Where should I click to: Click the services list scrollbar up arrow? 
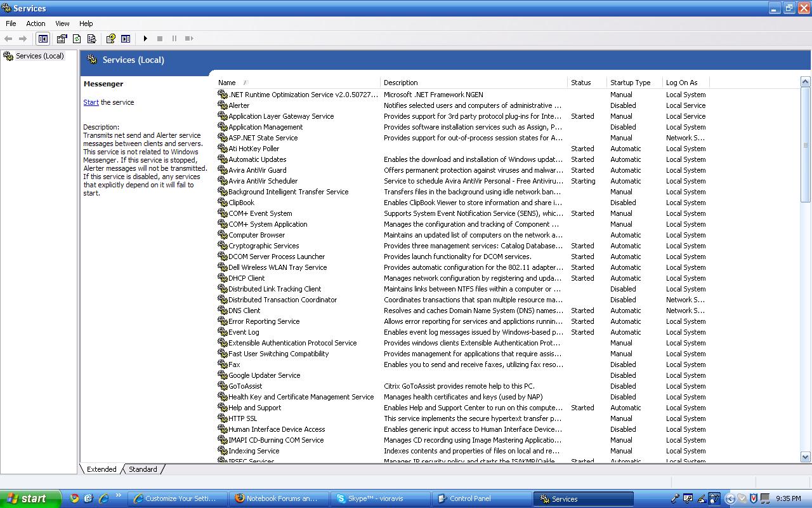806,81
